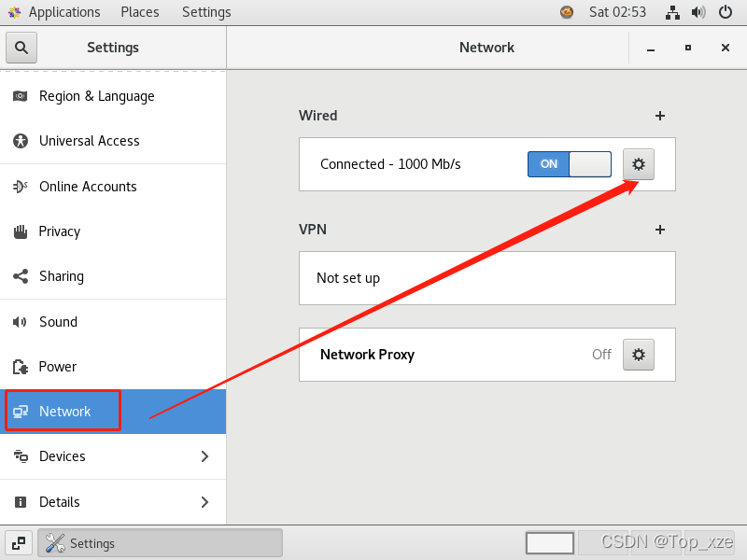
Task: Click the top bar network status icon
Action: pos(672,12)
